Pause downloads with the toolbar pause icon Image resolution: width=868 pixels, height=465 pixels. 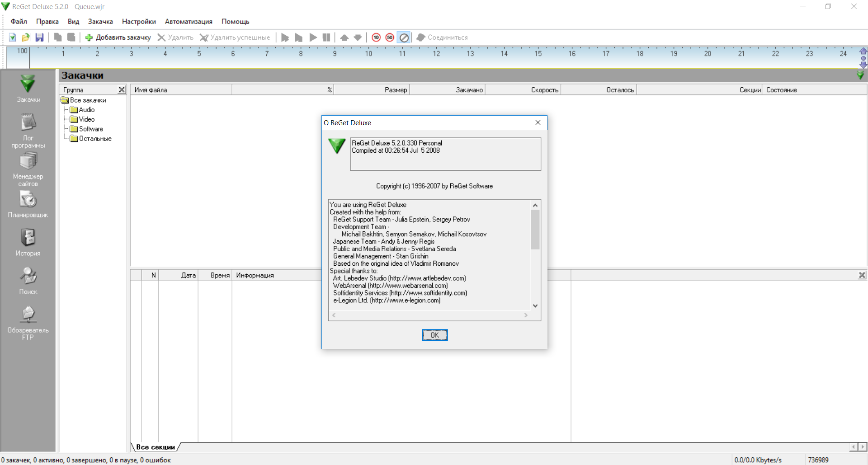[x=326, y=38]
